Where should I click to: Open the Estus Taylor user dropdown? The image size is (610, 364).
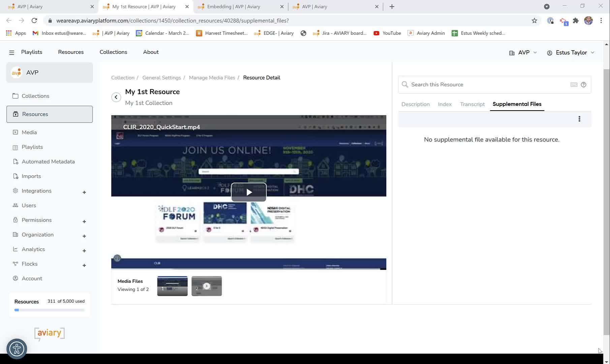click(x=571, y=53)
